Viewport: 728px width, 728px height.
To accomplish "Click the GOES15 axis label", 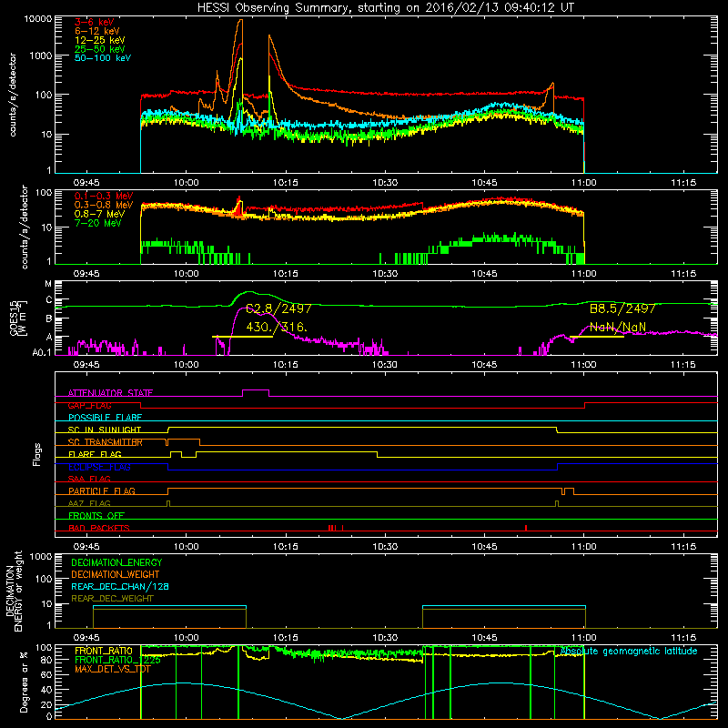I will tap(15, 318).
